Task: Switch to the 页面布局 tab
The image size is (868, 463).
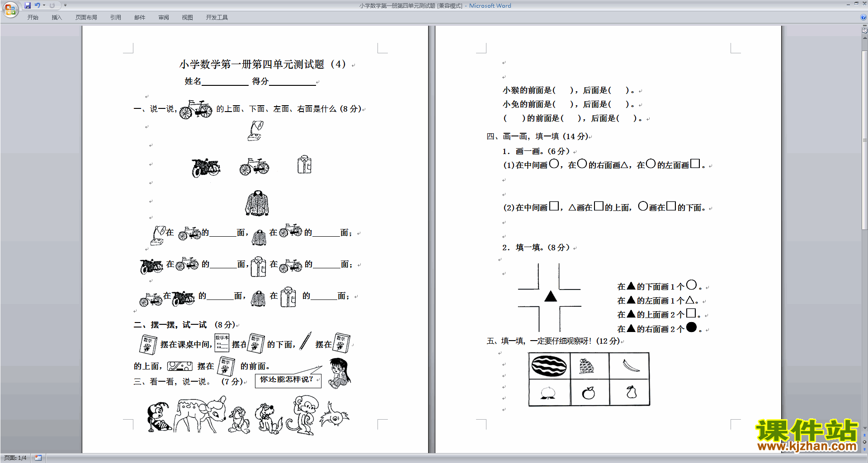Action: point(86,18)
